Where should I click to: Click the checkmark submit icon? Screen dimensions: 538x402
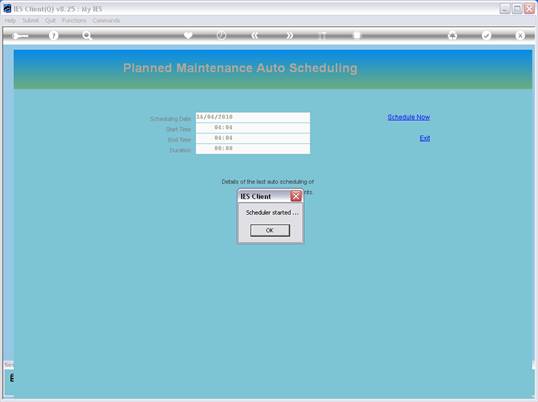pyautogui.click(x=486, y=35)
